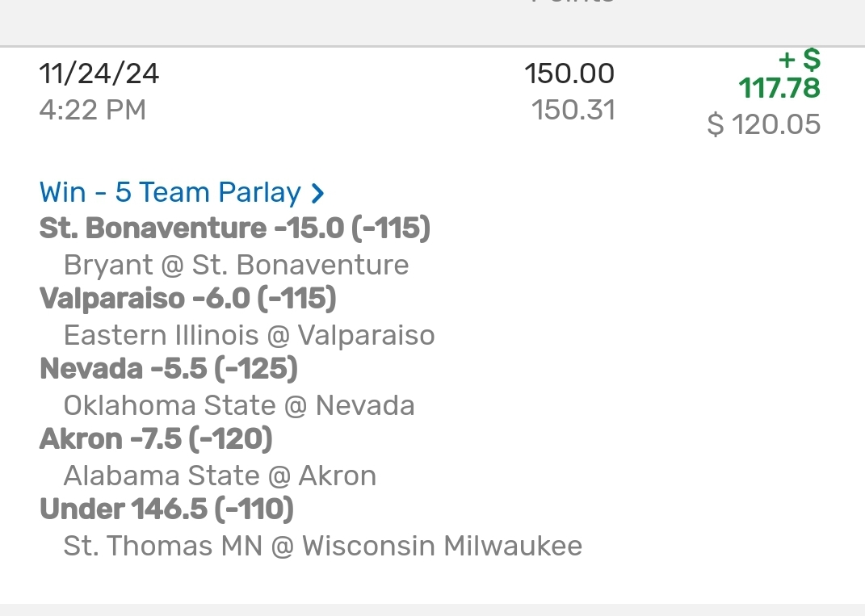Select the Eastern Illinois @ Valparaiso matchup
The image size is (865, 616).
pyautogui.click(x=249, y=335)
